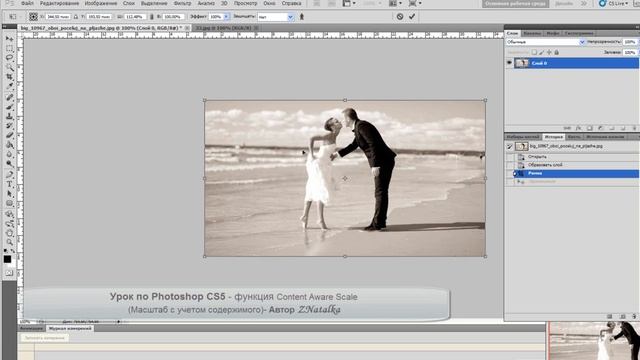Select the Образовать слой history state

pyautogui.click(x=545, y=165)
